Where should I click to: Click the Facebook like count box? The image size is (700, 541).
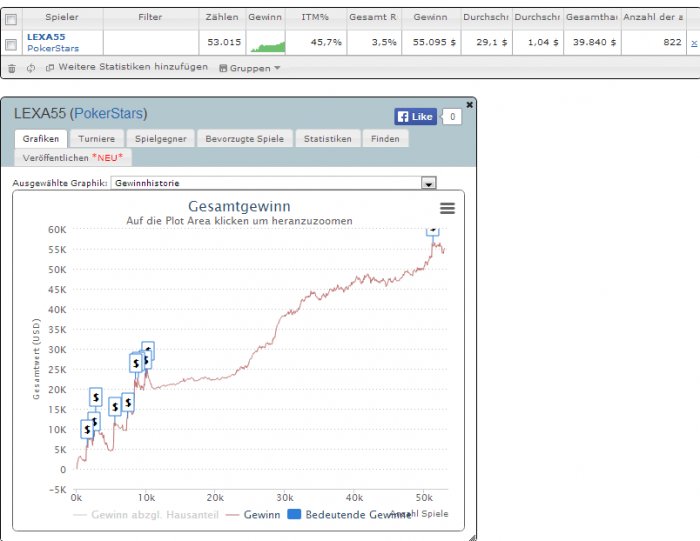(452, 117)
